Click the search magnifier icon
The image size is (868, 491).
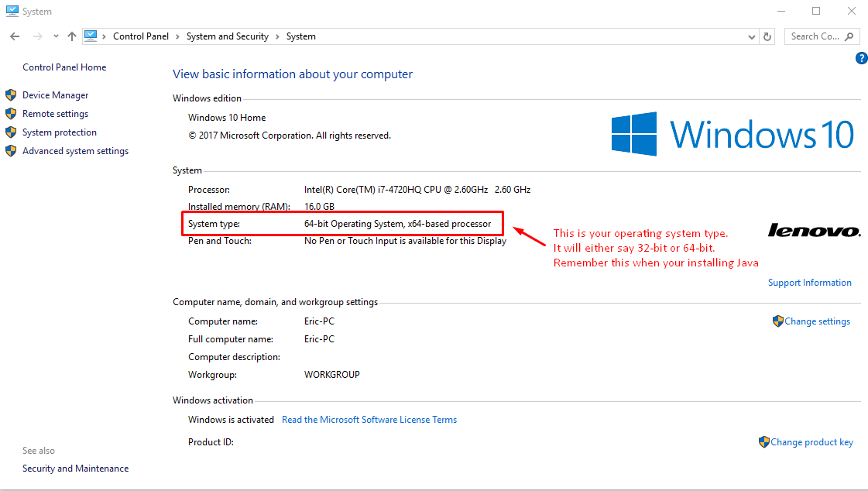(849, 36)
